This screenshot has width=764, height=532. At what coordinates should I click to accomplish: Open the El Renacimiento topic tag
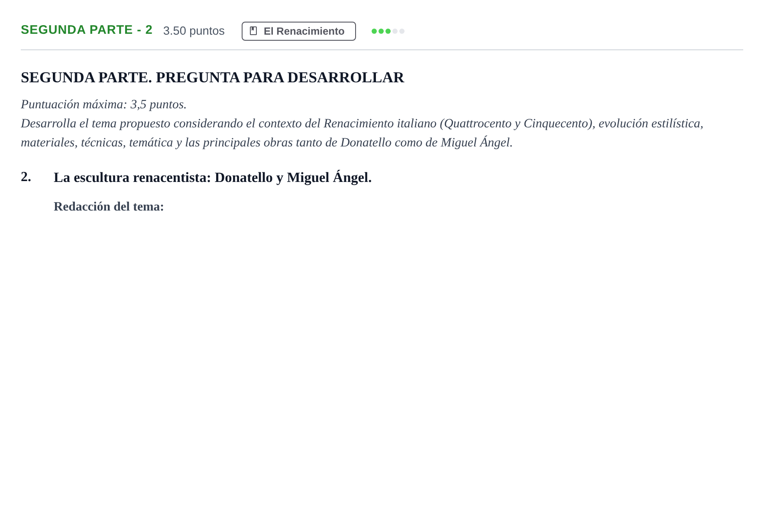[299, 31]
